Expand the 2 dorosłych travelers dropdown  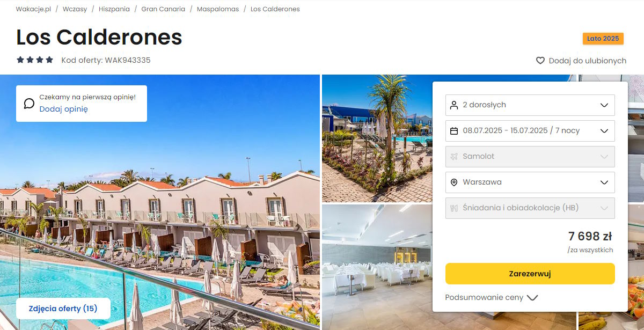coord(530,105)
